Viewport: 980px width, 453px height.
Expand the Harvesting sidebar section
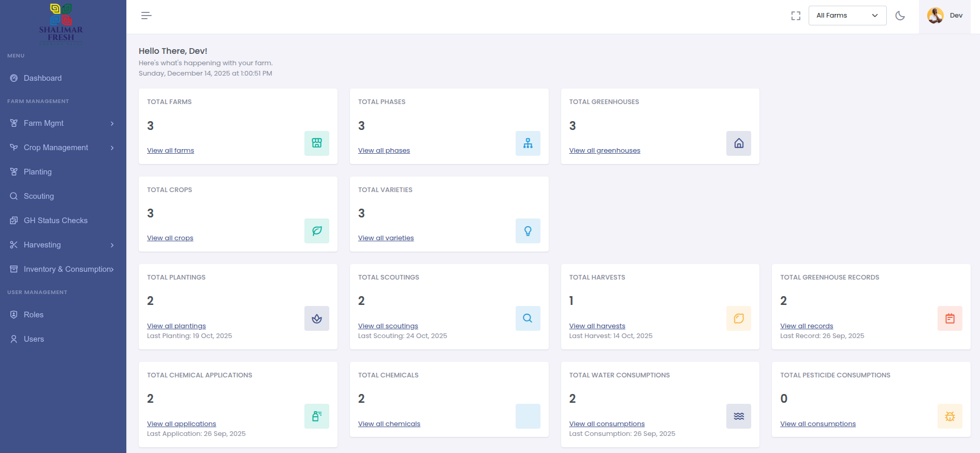click(62, 245)
